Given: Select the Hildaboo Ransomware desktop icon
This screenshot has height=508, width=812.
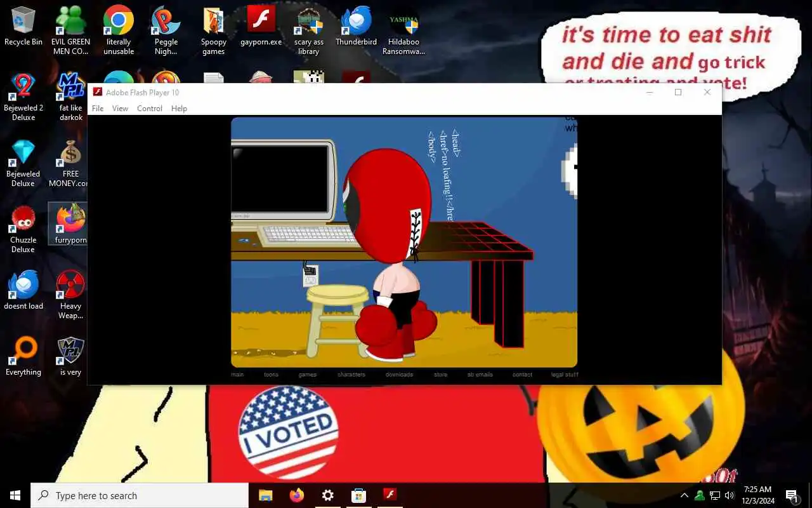Looking at the screenshot, I should 404,30.
